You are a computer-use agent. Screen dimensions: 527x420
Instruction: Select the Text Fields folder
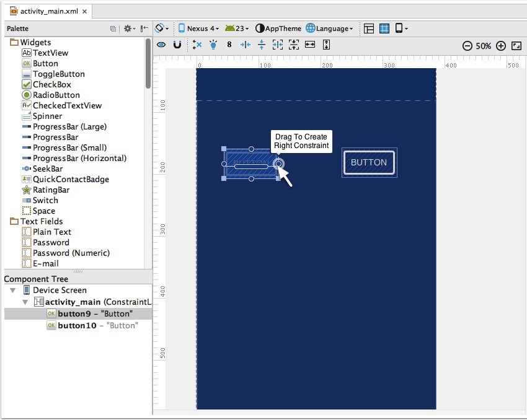point(37,222)
